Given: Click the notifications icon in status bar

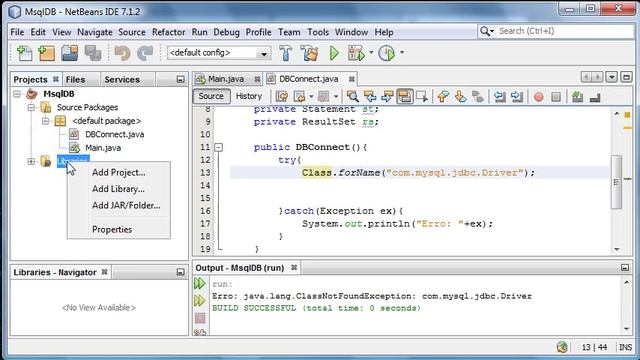Looking at the screenshot, I should 562,347.
